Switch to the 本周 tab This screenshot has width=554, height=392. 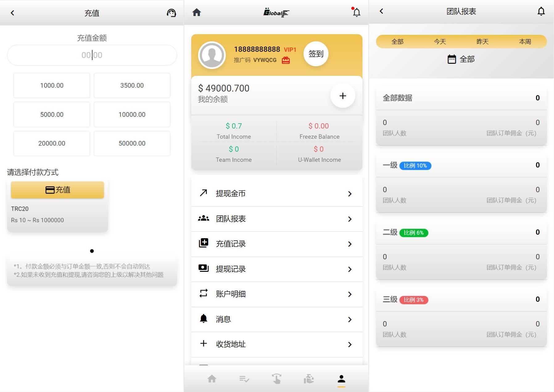point(525,42)
